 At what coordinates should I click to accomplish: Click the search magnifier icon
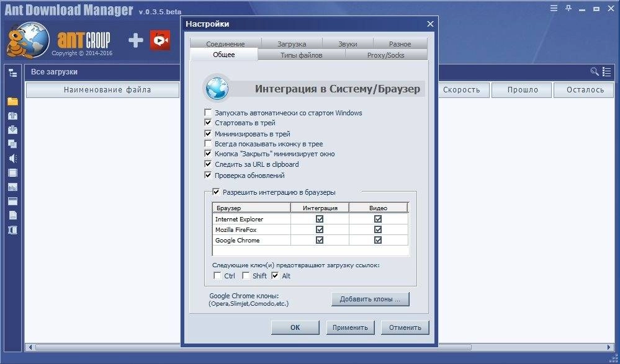595,71
